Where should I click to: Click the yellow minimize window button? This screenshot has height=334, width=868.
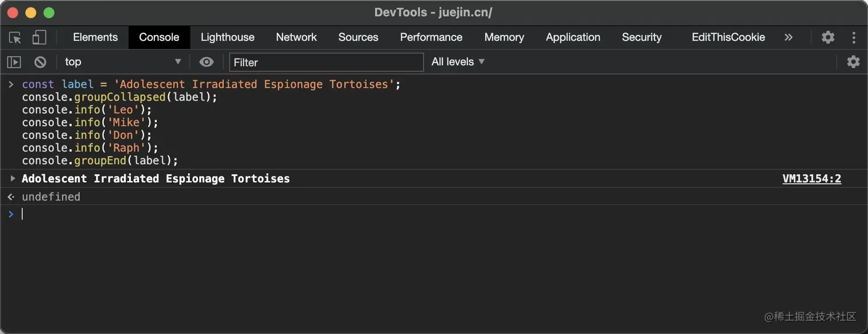pyautogui.click(x=30, y=12)
